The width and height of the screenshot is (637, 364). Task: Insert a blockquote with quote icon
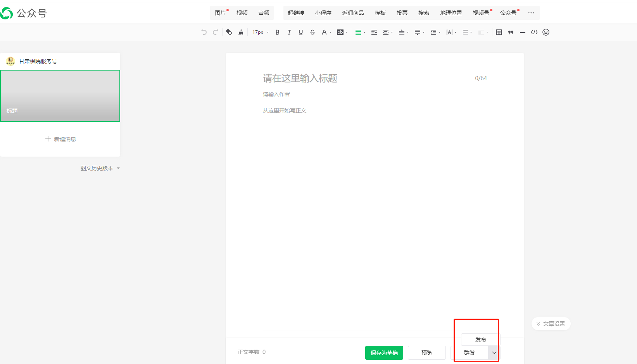point(511,32)
